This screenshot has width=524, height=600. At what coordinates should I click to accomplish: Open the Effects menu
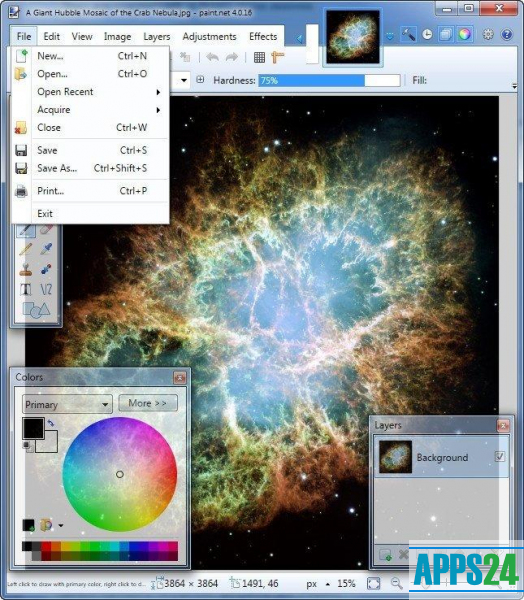tap(263, 36)
